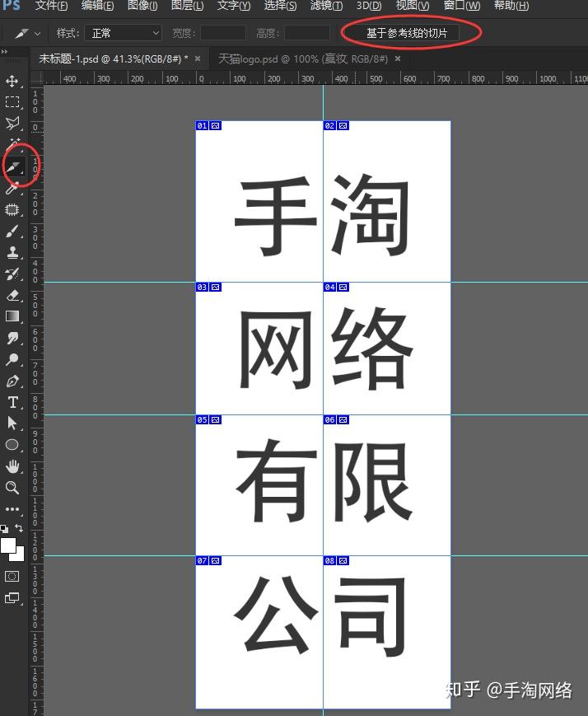Viewport: 588px width, 716px height.
Task: Select the Slice tool in toolbar
Action: [x=14, y=167]
